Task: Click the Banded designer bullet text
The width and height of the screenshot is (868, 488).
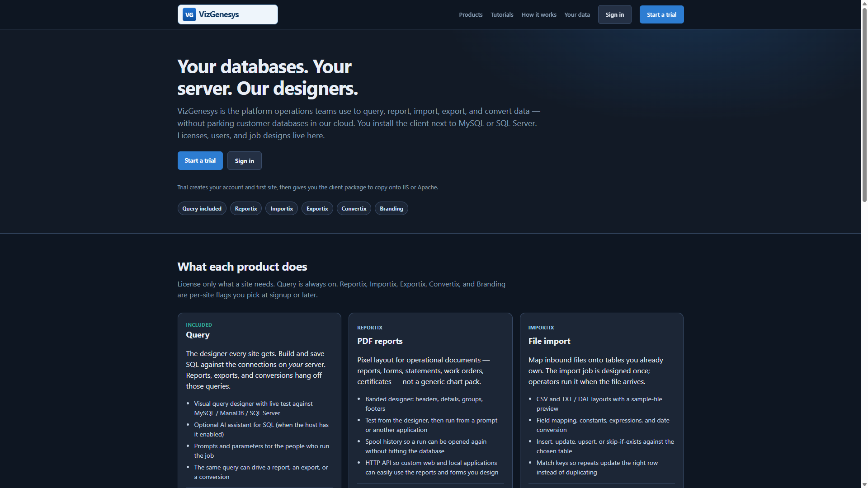Action: click(x=424, y=404)
